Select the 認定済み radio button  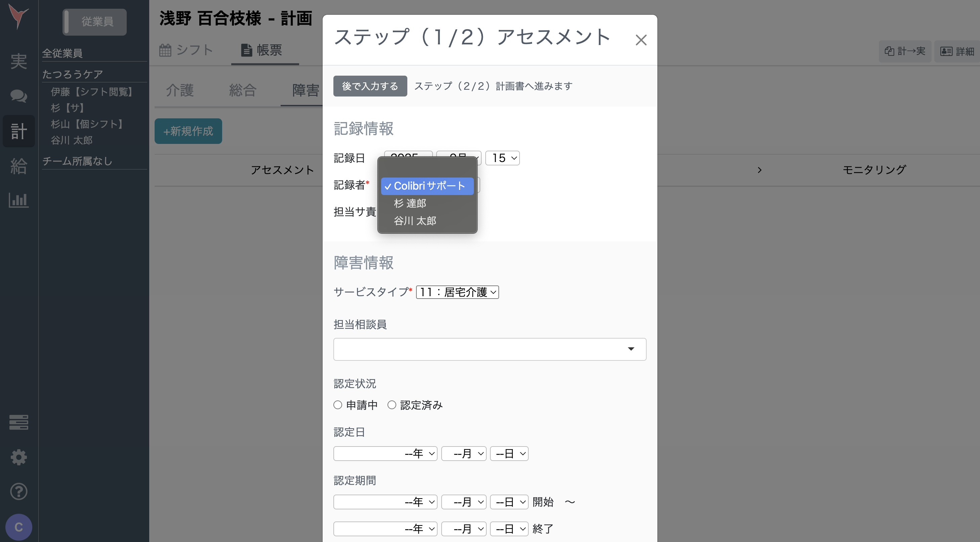point(392,404)
